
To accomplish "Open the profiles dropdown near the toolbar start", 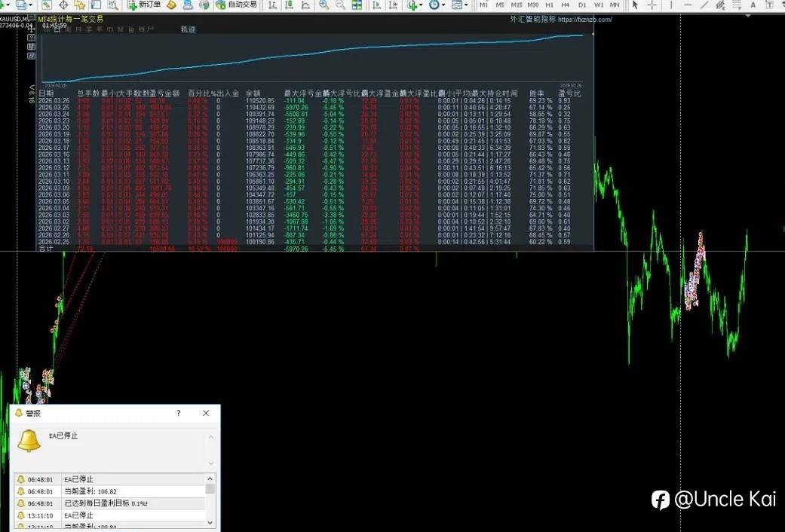I will pyautogui.click(x=24, y=5).
